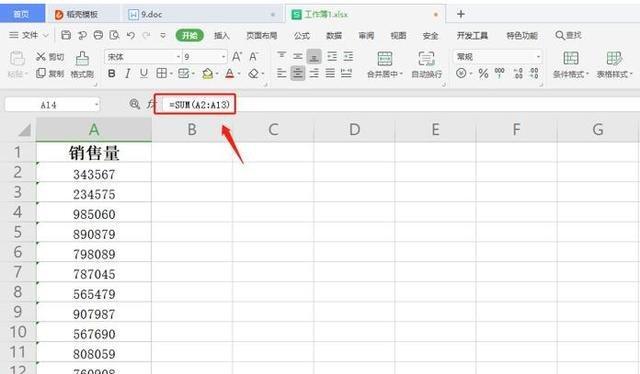Select the Format Painter brush (格式刷)
The width and height of the screenshot is (640, 374).
(x=82, y=59)
